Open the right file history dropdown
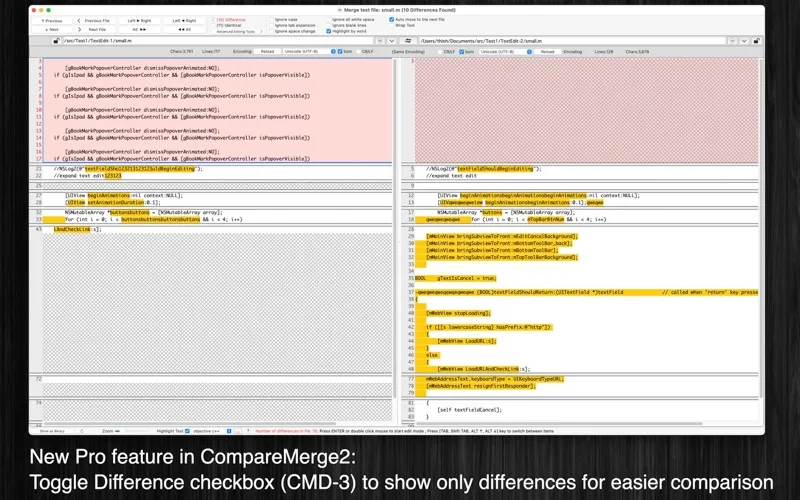Image resolution: width=800 pixels, height=500 pixels. 744,41
